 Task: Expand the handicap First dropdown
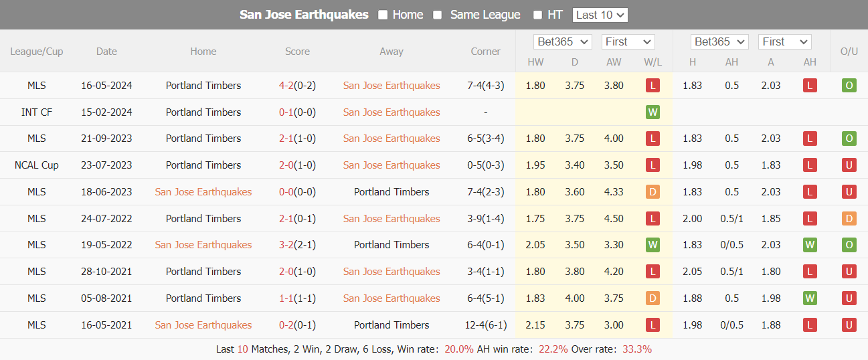pyautogui.click(x=784, y=41)
